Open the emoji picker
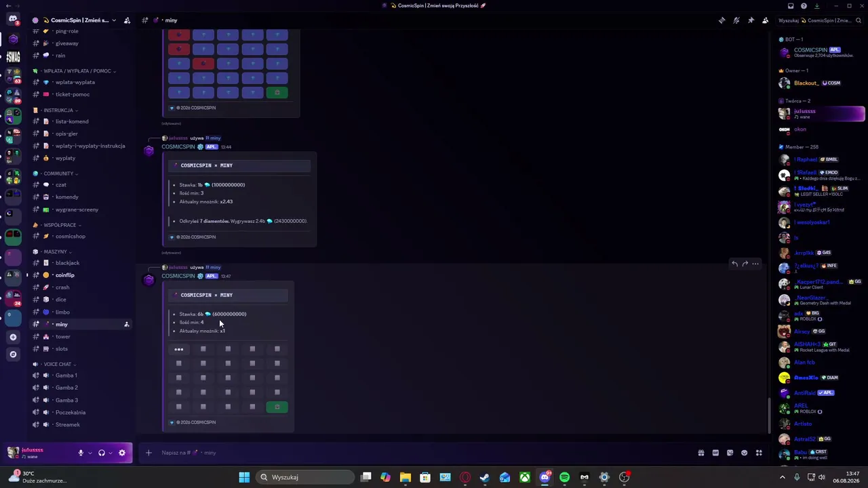The width and height of the screenshot is (868, 488). point(745,453)
